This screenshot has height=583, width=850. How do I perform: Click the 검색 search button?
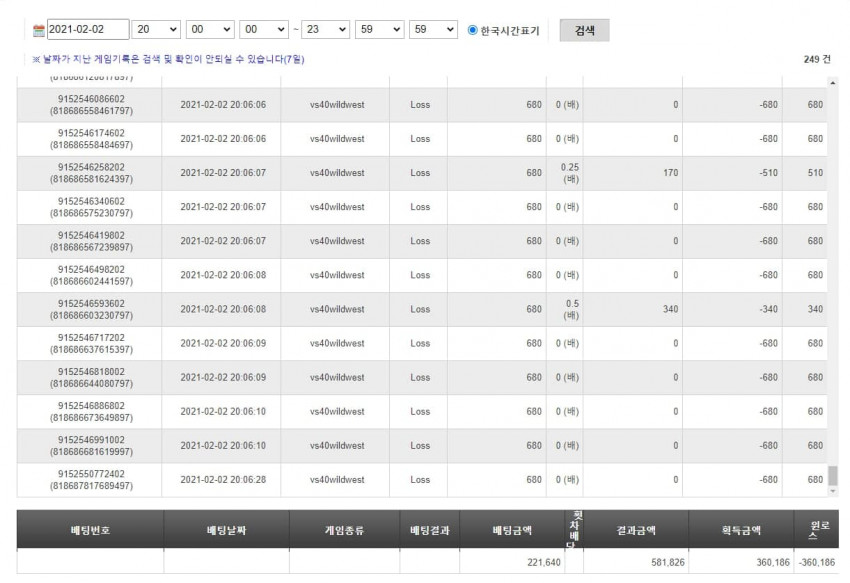584,30
